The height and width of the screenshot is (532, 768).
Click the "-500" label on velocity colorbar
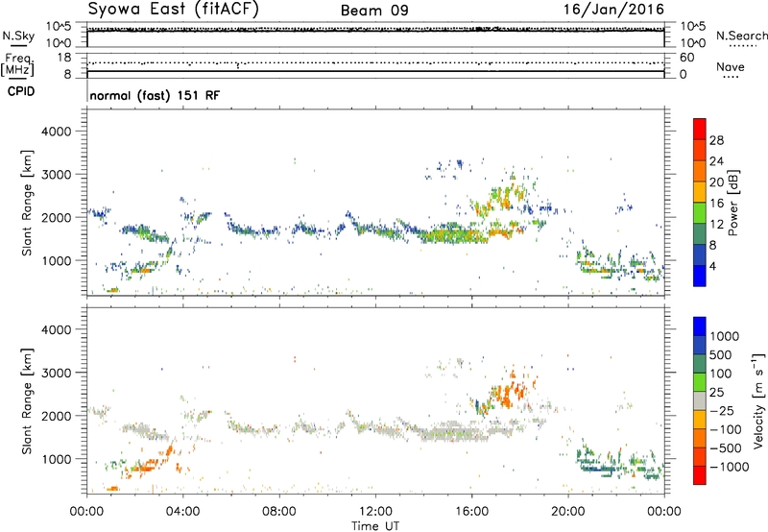tap(726, 448)
